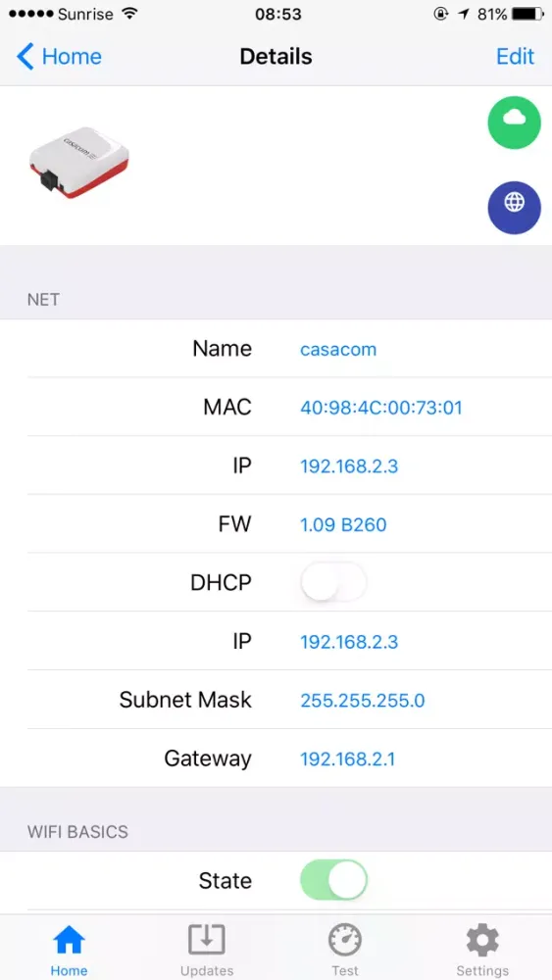Tap the MAC address 40:98:4C:00:73:01
Screen dimensions: 552x980
381,408
